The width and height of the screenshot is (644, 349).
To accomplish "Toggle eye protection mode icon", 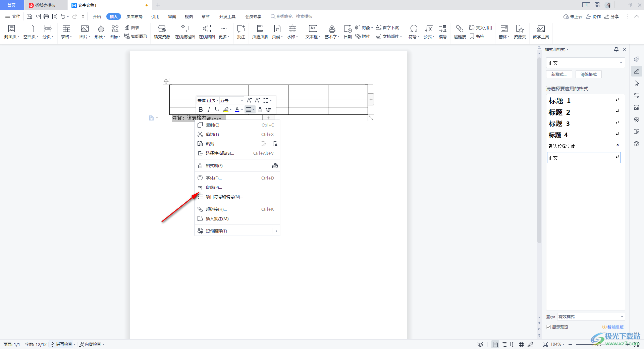I will click(480, 344).
